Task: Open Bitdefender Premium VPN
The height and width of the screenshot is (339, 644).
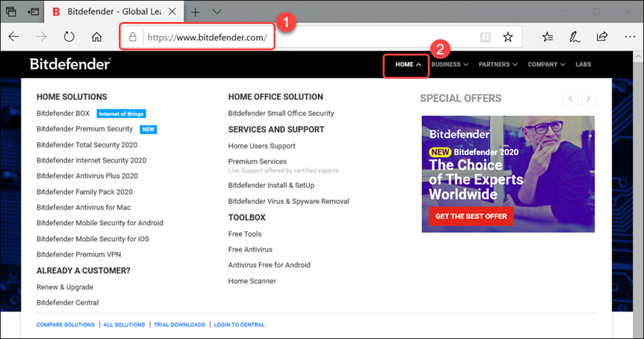Action: (x=79, y=255)
